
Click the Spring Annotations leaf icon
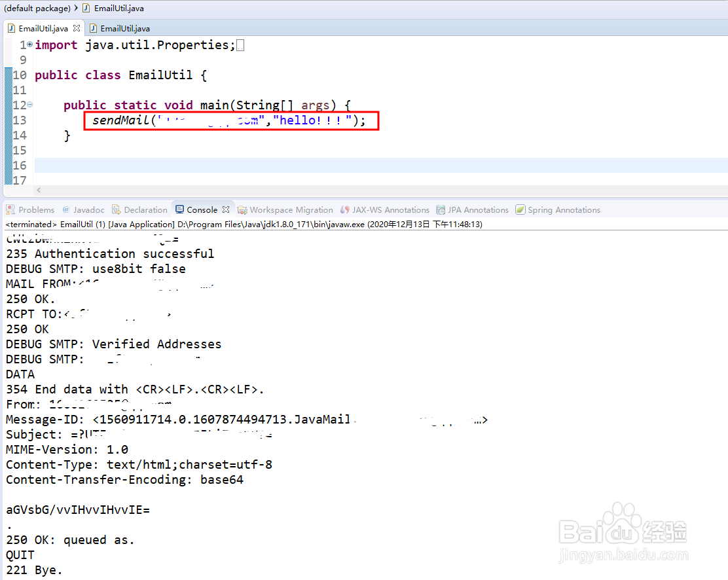click(520, 210)
